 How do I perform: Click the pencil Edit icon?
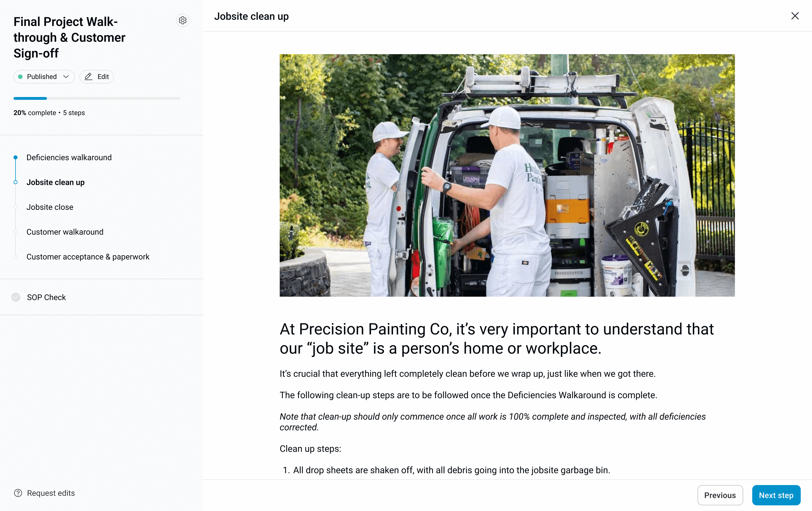tap(88, 77)
